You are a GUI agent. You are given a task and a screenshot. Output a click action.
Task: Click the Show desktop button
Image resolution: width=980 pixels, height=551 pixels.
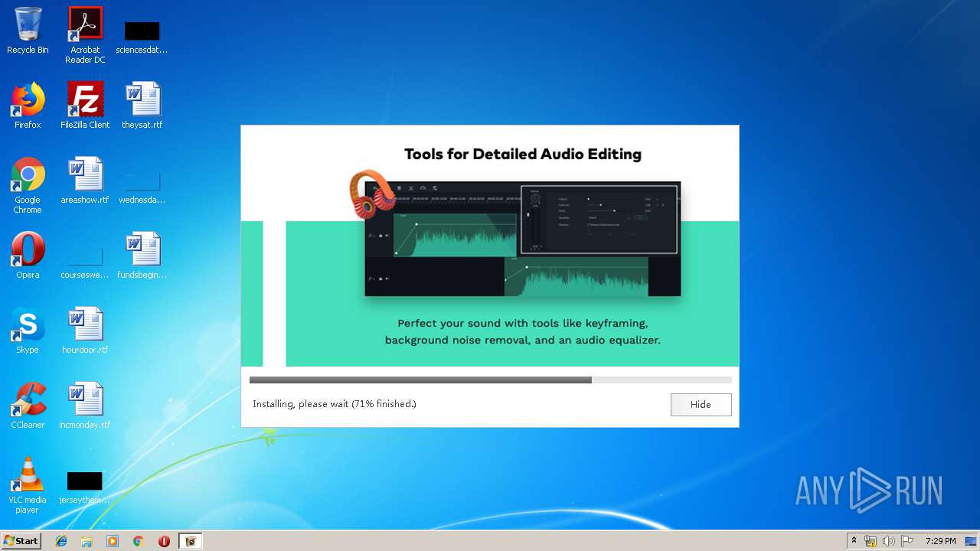(x=972, y=541)
